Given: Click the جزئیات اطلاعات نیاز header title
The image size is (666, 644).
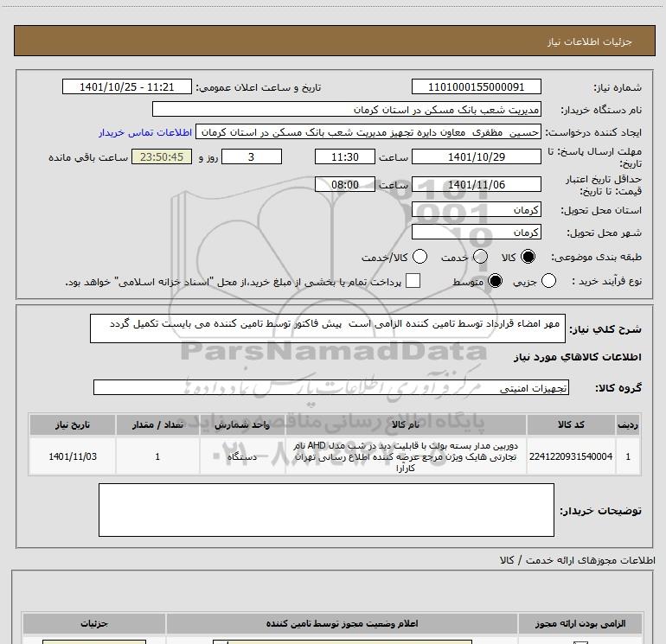Looking at the screenshot, I should 590,41.
